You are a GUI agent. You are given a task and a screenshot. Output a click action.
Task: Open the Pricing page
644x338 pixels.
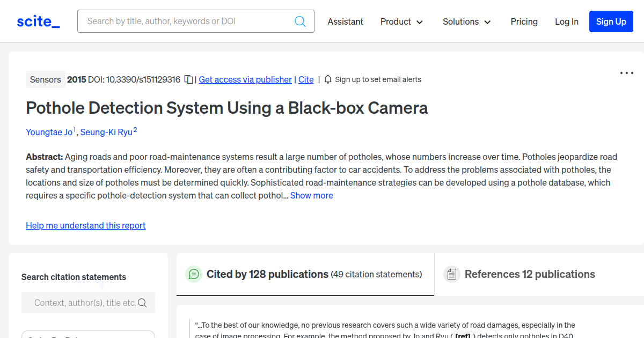[524, 21]
